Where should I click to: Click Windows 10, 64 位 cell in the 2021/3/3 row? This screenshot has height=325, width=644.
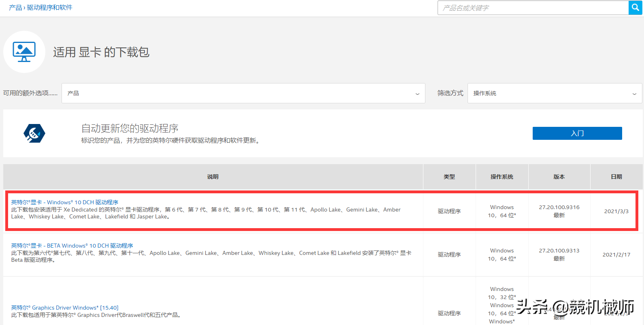(x=502, y=211)
